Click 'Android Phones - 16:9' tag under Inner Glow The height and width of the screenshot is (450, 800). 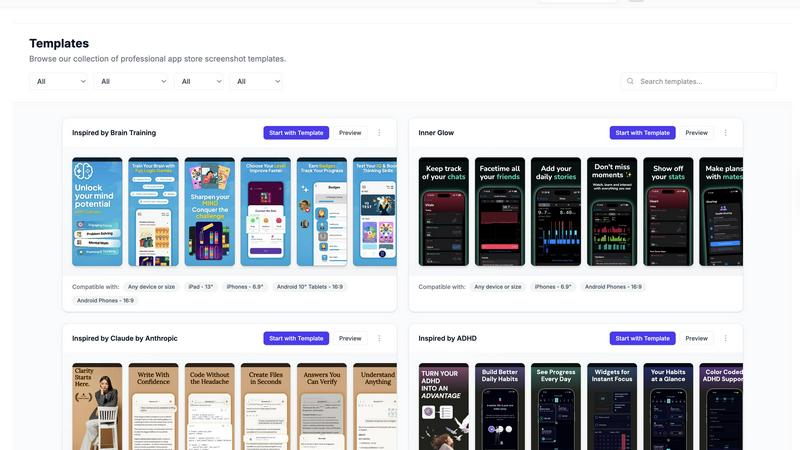(x=613, y=287)
